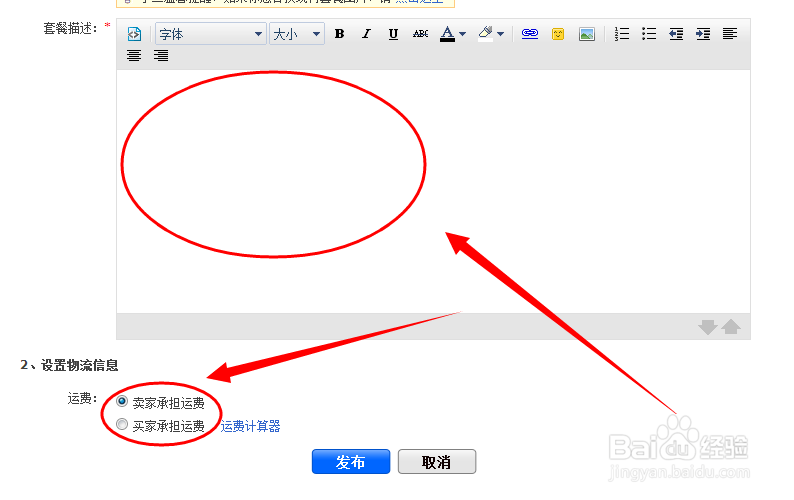Screen dimensions: 794x500
Task: Click inside the 套餐描述 editor text area
Action: pos(433,191)
